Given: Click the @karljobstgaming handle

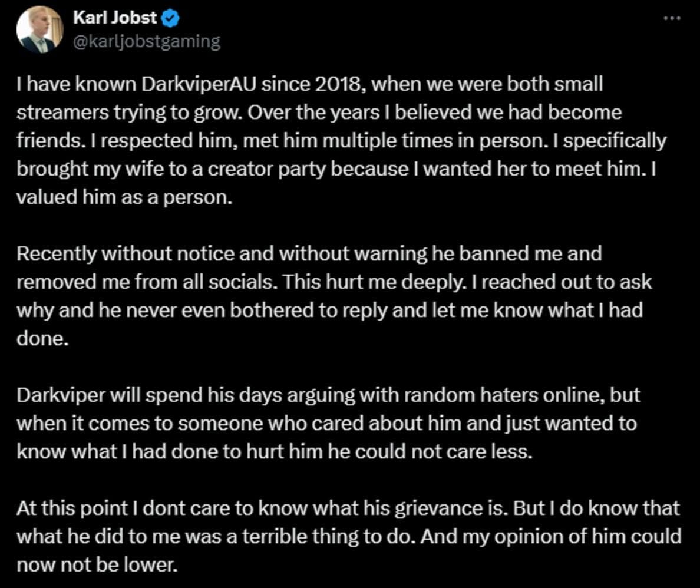Looking at the screenshot, I should (x=147, y=41).
